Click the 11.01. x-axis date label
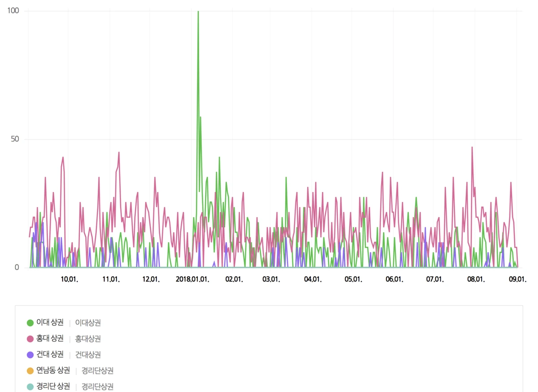This screenshot has height=392, width=538. click(x=111, y=279)
